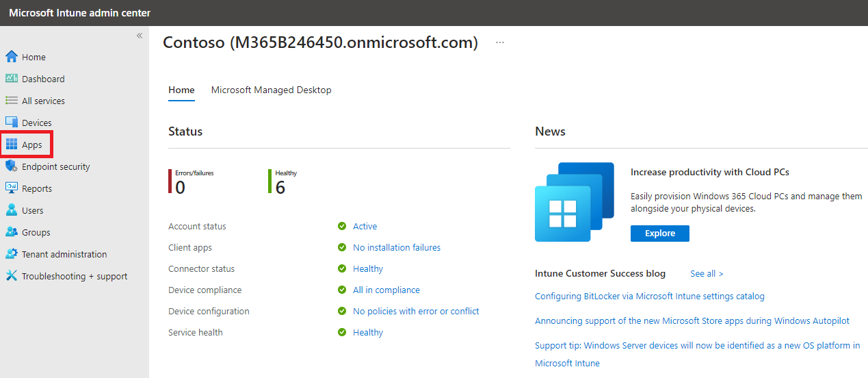Go to Devices in the sidebar
The width and height of the screenshot is (868, 378).
point(37,123)
